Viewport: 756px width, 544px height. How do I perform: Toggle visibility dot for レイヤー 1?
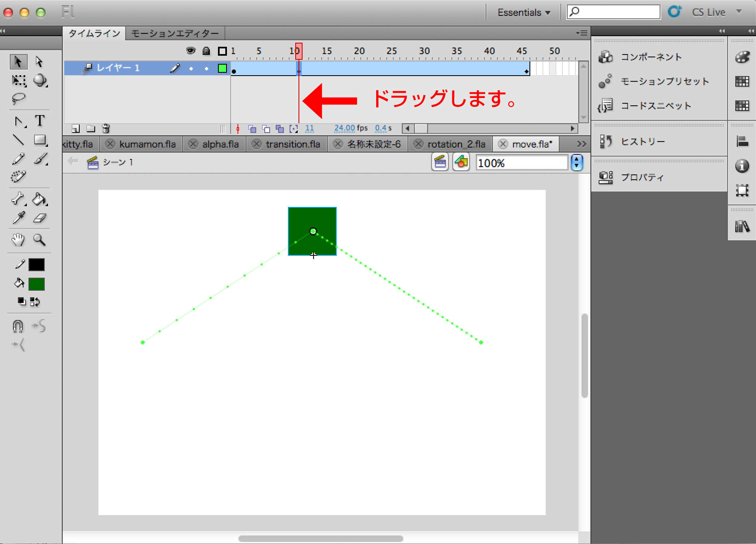pos(191,69)
